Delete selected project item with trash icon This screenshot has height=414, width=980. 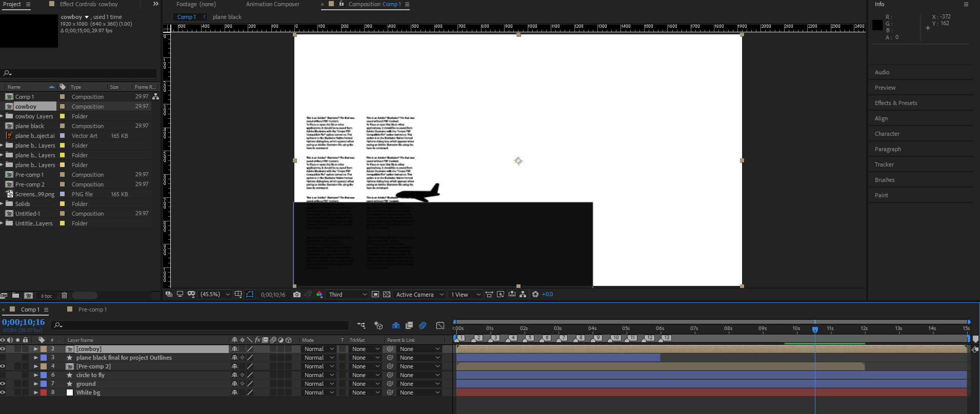point(64,296)
